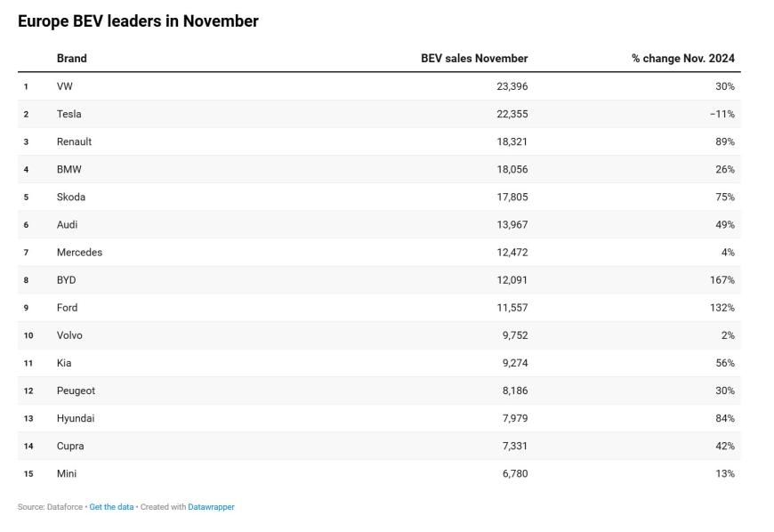The image size is (774, 532).
Task: Click the Kia brand name
Action: tap(64, 363)
